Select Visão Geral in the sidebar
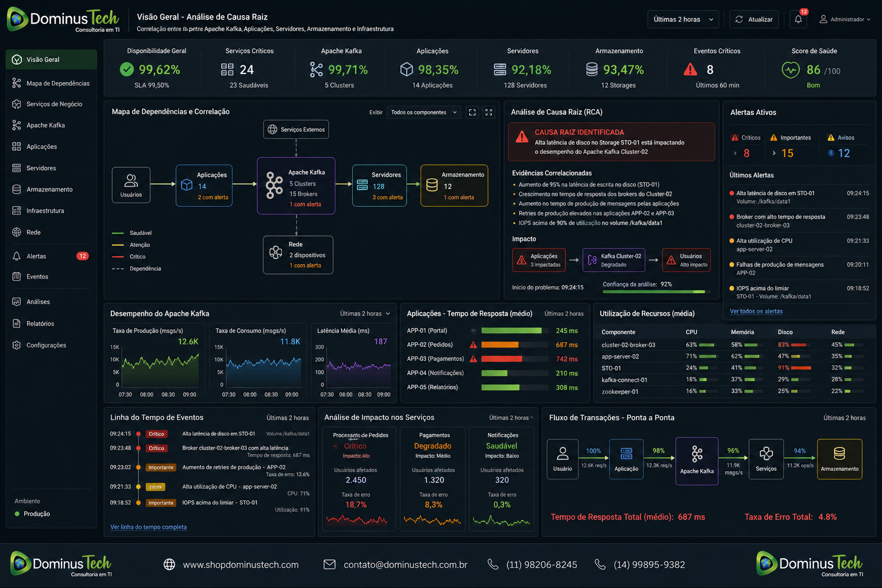Image resolution: width=882 pixels, height=588 pixels. click(51, 59)
